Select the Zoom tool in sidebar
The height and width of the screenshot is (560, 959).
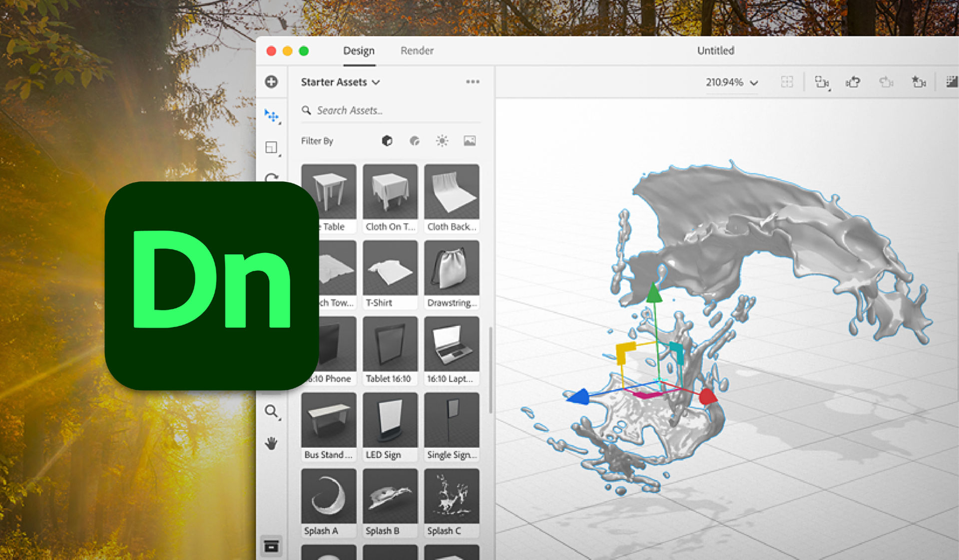tap(272, 411)
